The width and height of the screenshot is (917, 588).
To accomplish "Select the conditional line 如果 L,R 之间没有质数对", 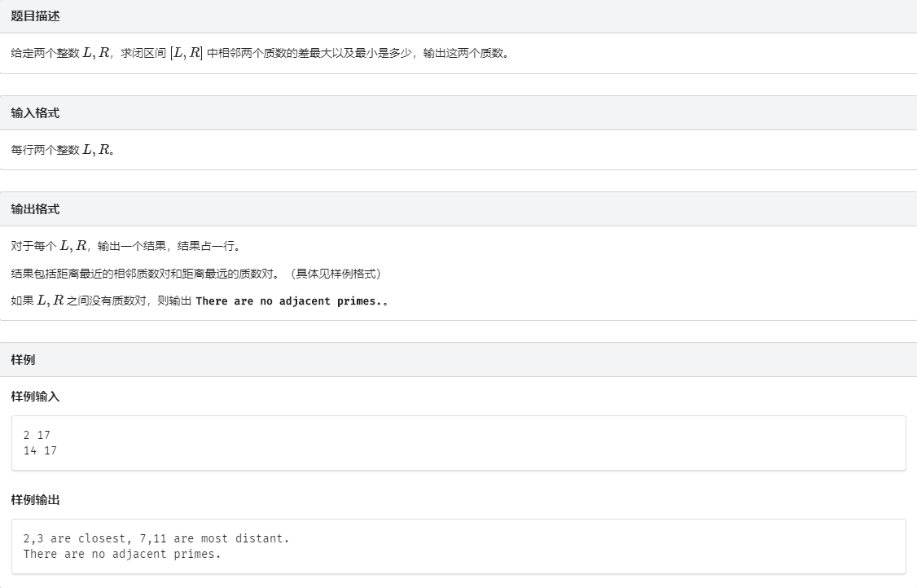I will (77, 301).
